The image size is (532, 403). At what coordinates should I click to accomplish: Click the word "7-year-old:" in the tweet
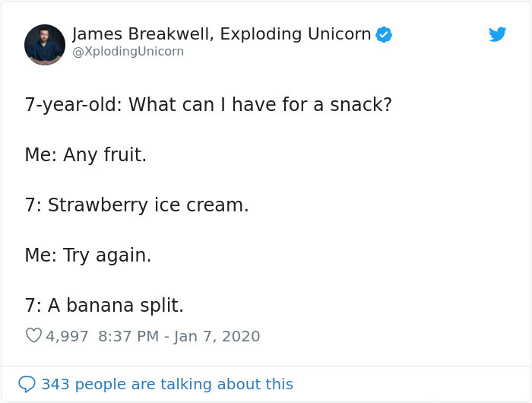(x=73, y=103)
